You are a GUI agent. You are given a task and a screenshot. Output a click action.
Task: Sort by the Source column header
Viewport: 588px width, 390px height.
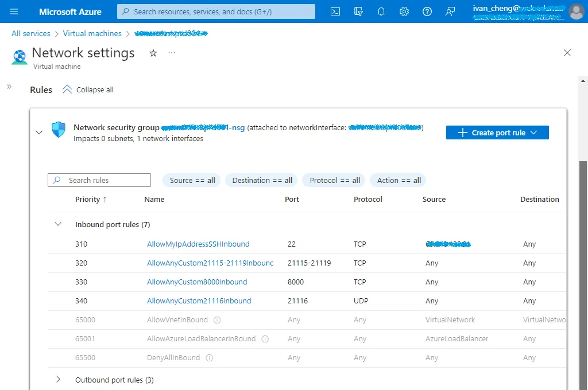click(434, 200)
